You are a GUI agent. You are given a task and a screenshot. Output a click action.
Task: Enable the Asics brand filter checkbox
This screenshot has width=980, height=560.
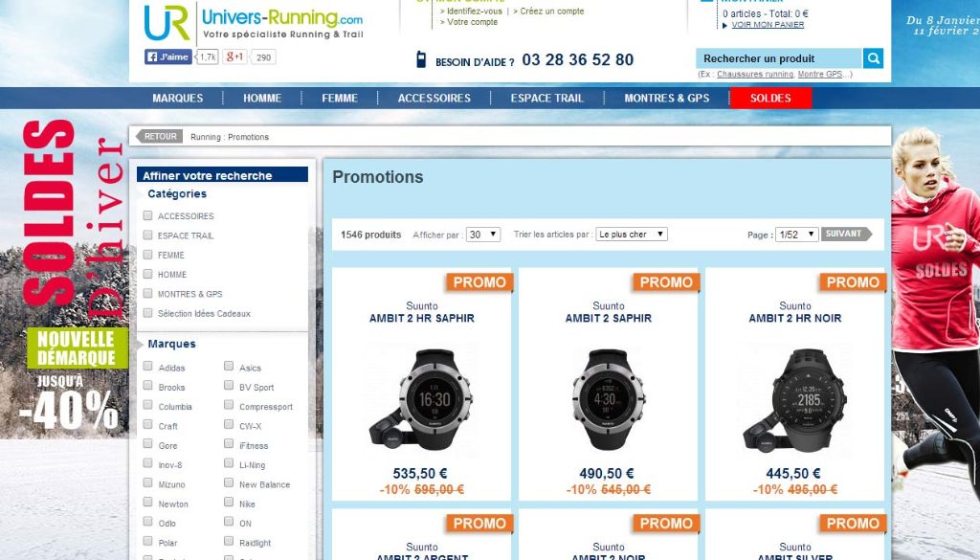229,367
